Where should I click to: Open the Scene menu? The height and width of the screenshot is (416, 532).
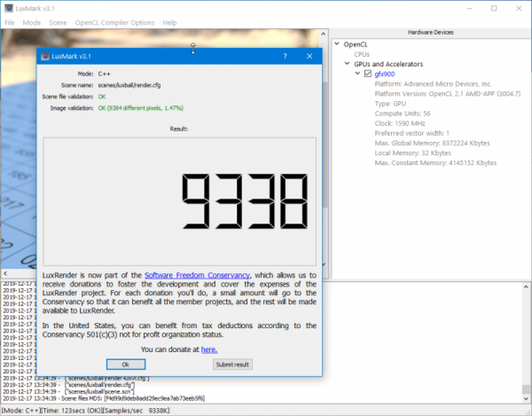coord(58,22)
